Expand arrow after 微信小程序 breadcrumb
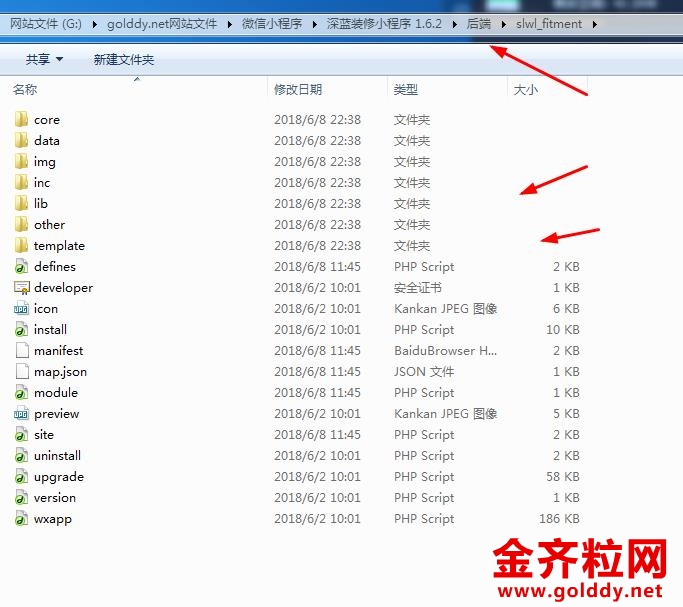683x607 pixels. [314, 24]
